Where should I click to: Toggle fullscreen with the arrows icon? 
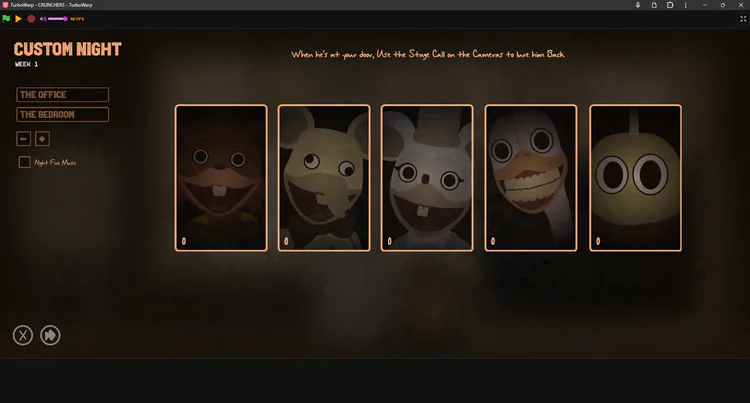[x=743, y=19]
